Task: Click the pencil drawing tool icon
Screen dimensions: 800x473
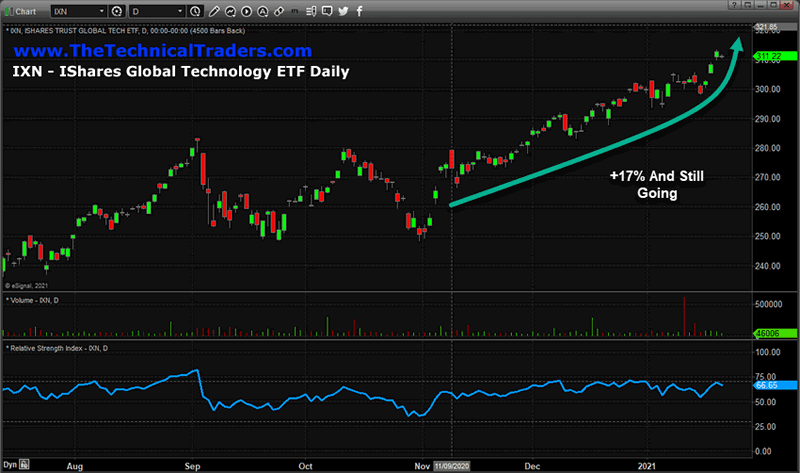Action: [213, 11]
